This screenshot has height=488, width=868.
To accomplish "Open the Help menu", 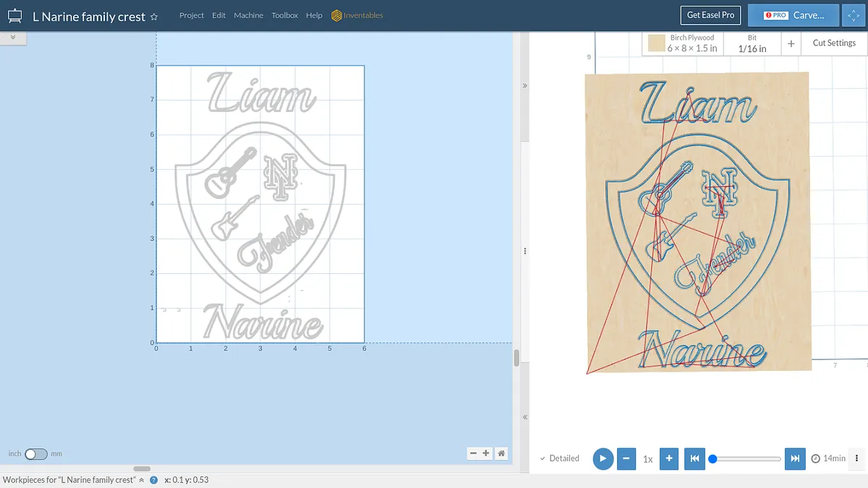I will point(314,15).
